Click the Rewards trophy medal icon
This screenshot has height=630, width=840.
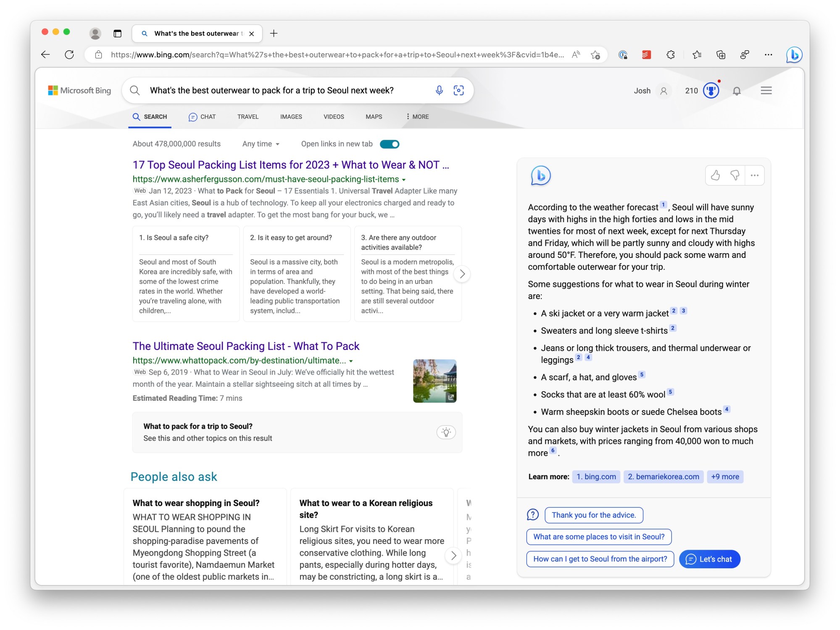click(711, 90)
